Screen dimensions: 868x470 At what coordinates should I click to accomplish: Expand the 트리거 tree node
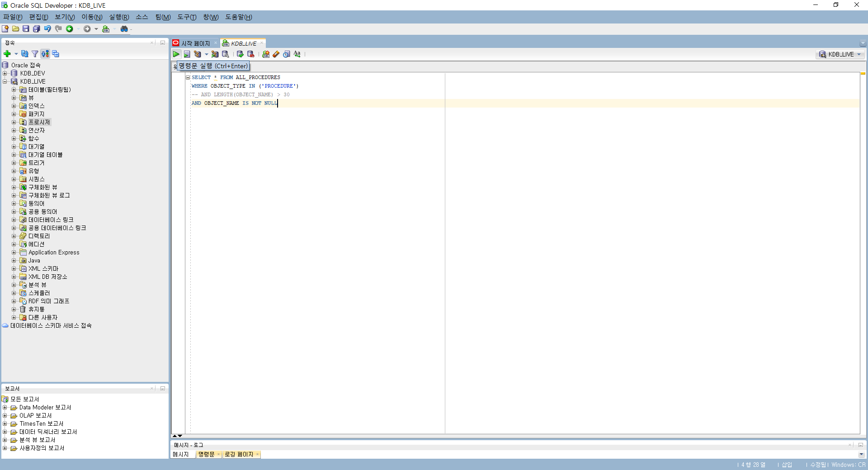14,163
